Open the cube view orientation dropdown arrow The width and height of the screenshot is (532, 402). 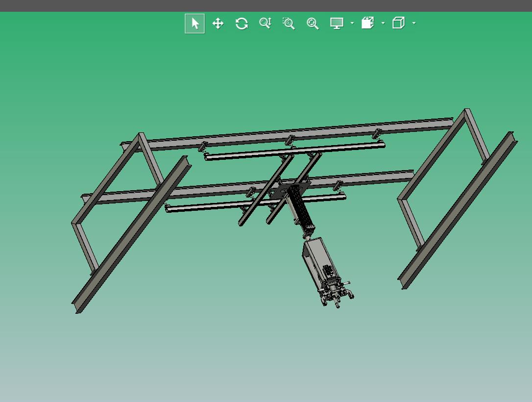(414, 23)
